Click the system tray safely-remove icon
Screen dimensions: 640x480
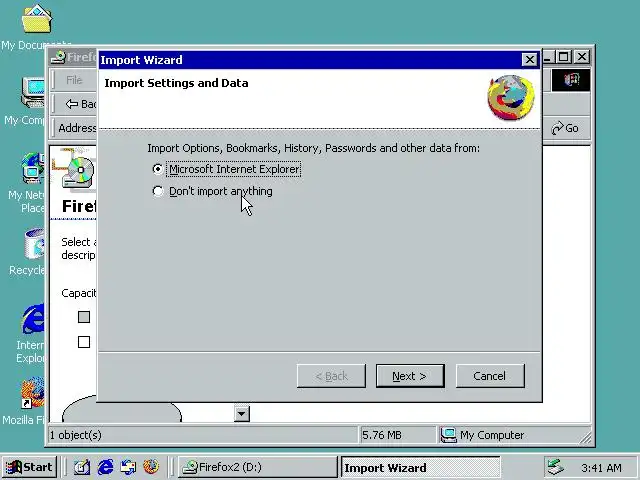click(556, 467)
